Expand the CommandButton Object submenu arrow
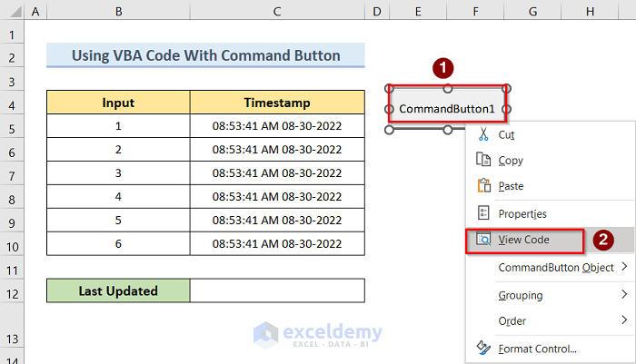The image size is (636, 364). tap(624, 267)
